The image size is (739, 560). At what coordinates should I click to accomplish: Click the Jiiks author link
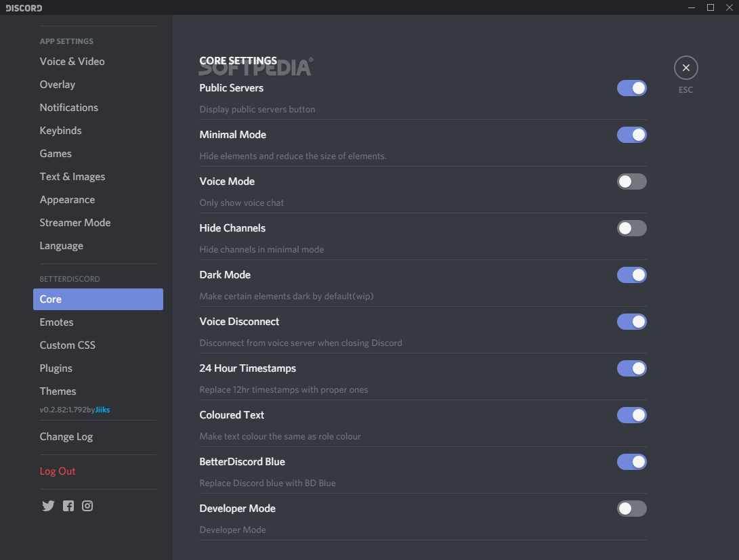point(103,410)
